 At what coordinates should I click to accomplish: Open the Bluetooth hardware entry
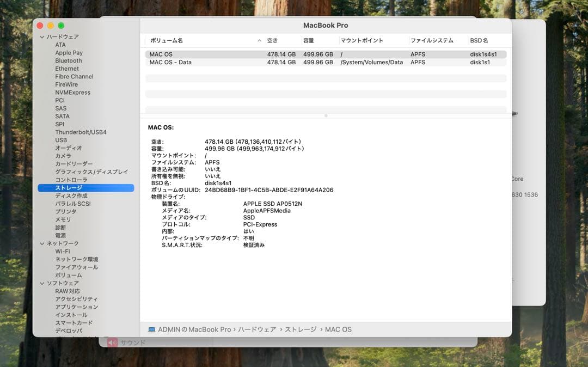[x=69, y=61]
